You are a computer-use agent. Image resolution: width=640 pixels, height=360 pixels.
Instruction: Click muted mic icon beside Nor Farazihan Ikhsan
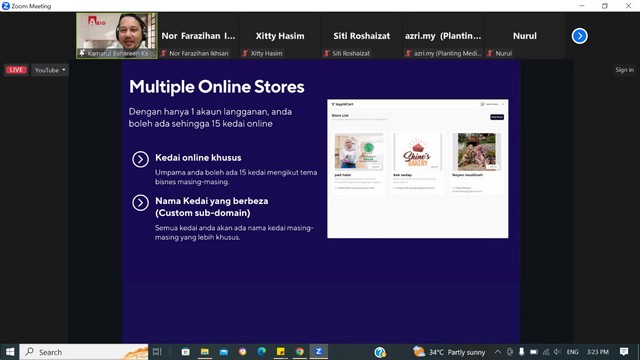(164, 53)
